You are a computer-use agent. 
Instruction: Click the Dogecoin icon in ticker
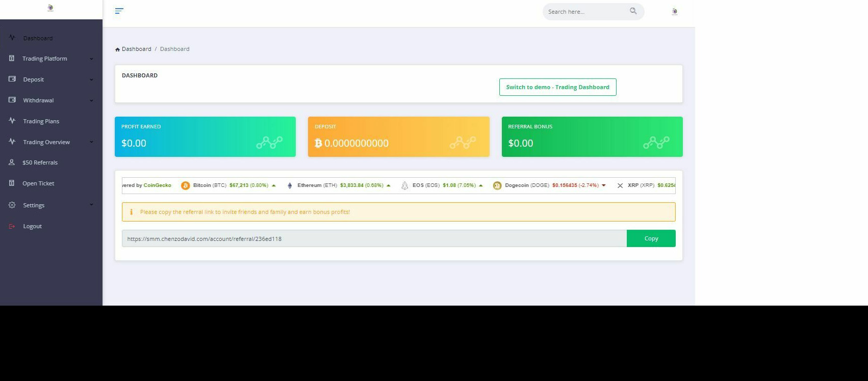tap(497, 185)
